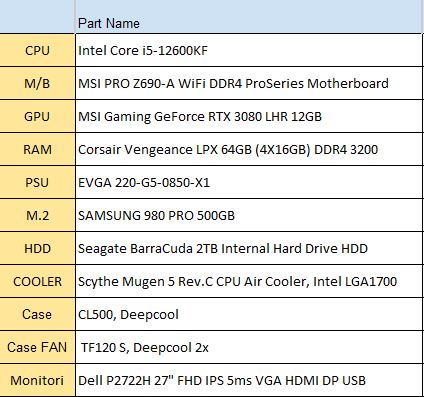This screenshot has width=424, height=397.
Task: Click the M.2 label cell
Action: (37, 215)
